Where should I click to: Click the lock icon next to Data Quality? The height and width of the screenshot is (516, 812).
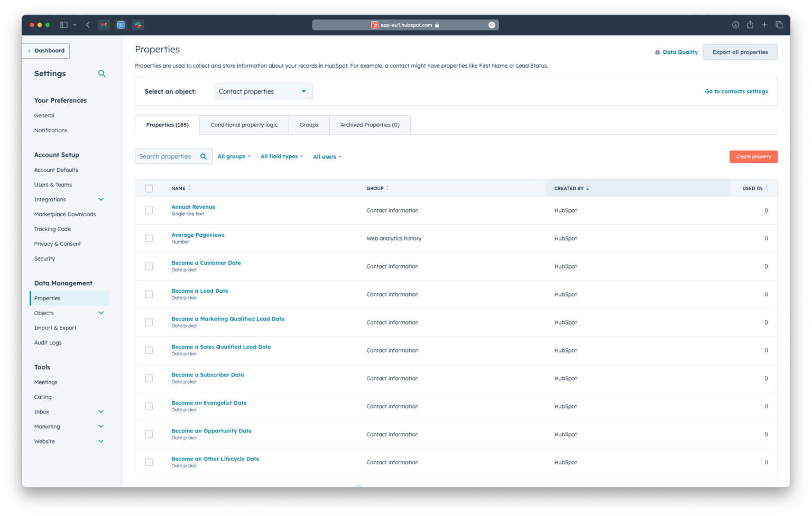(657, 52)
